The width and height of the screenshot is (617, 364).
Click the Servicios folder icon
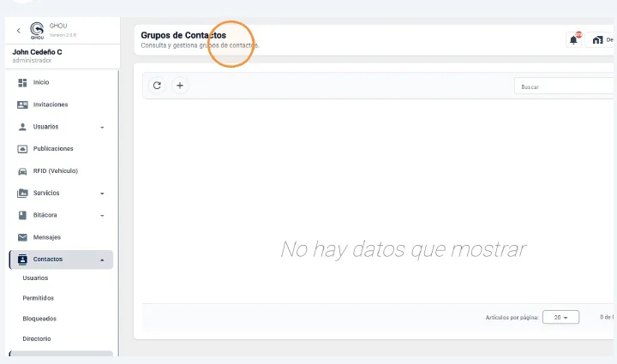pyautogui.click(x=22, y=193)
